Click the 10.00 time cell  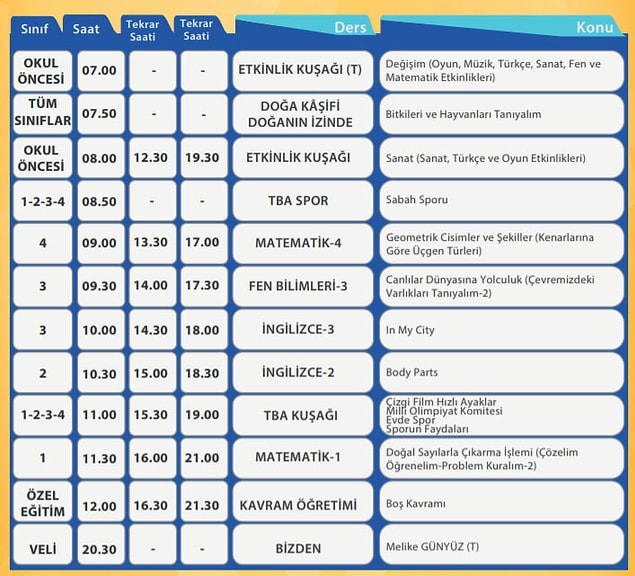pos(101,330)
